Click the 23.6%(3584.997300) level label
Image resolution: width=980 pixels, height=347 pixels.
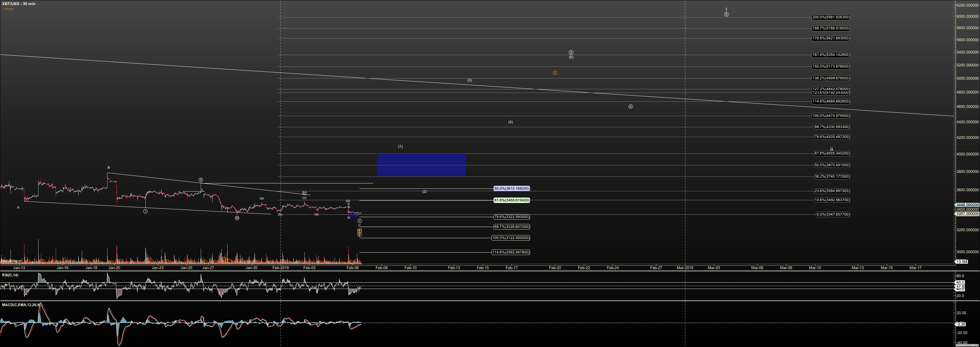point(832,191)
